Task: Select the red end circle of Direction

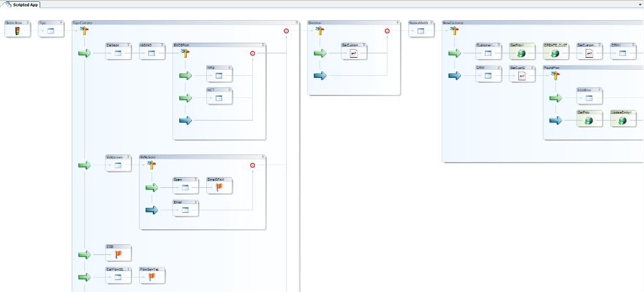Action: 387,31
